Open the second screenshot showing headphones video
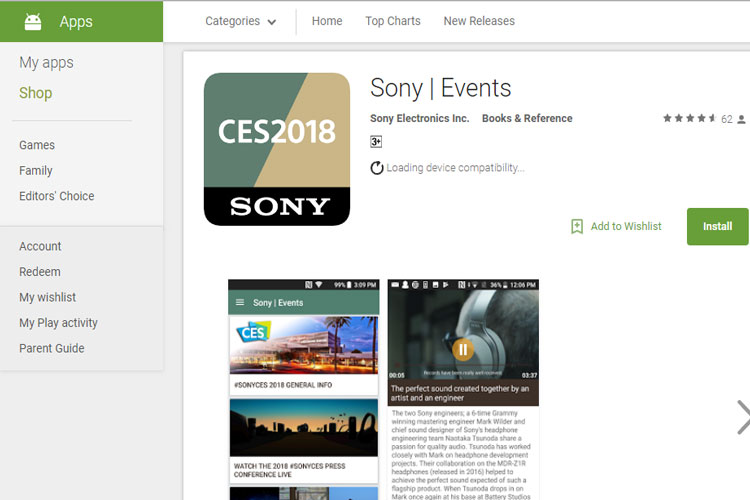This screenshot has height=500, width=750. coord(463,389)
